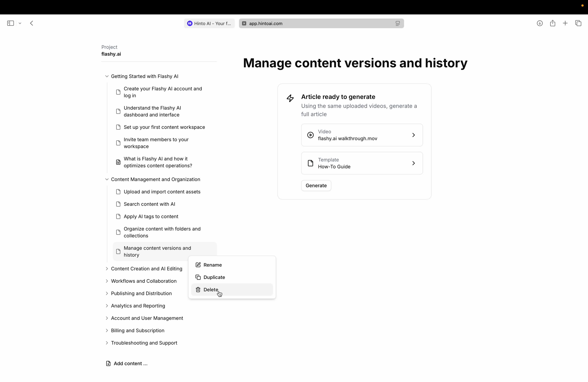Click the reader view icon in address bar
The height and width of the screenshot is (382, 588).
(398, 23)
